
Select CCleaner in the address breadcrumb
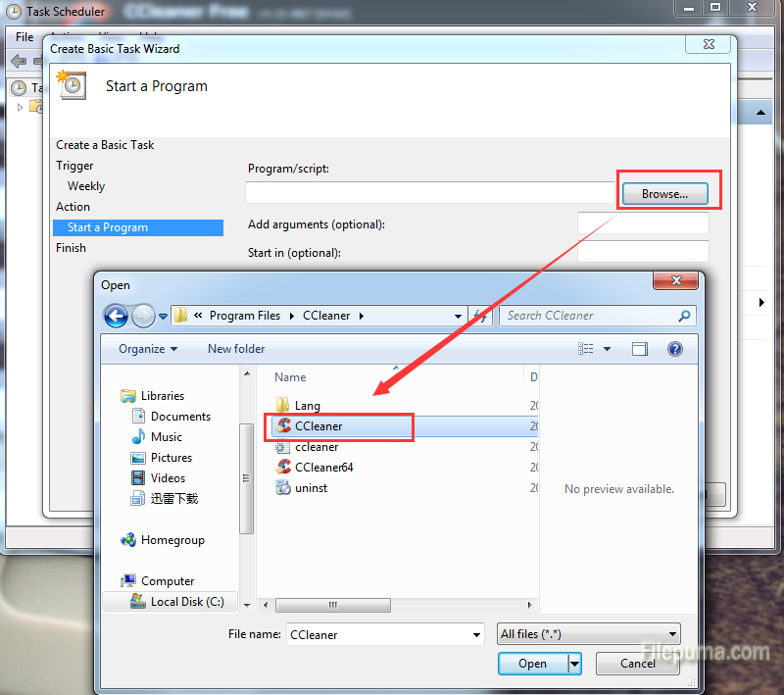click(x=326, y=316)
